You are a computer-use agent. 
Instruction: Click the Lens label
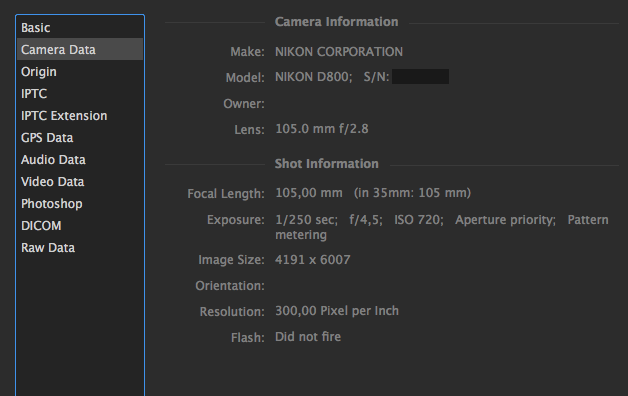(x=250, y=130)
